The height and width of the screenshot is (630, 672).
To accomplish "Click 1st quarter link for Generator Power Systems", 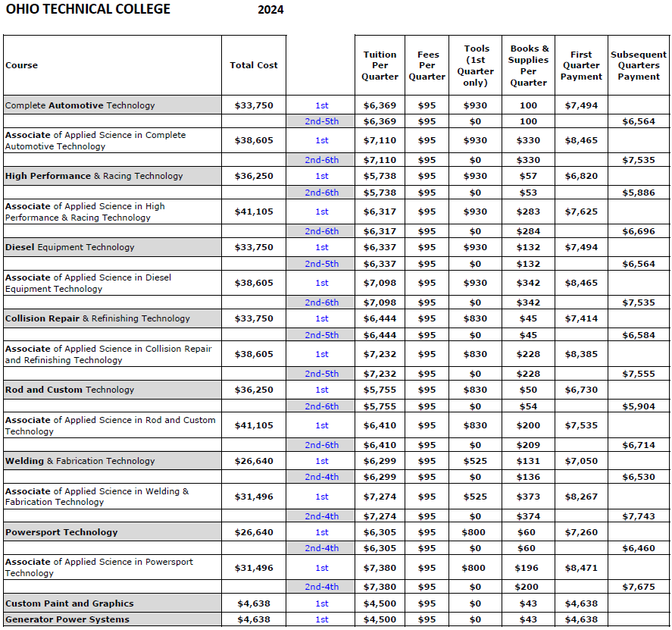I will pyautogui.click(x=321, y=619).
